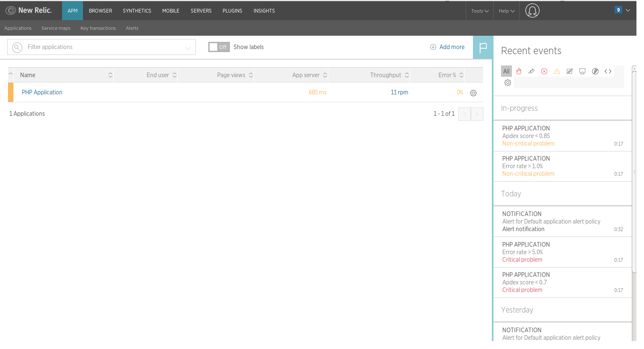Switch to the INSIGHTS tab

click(264, 11)
